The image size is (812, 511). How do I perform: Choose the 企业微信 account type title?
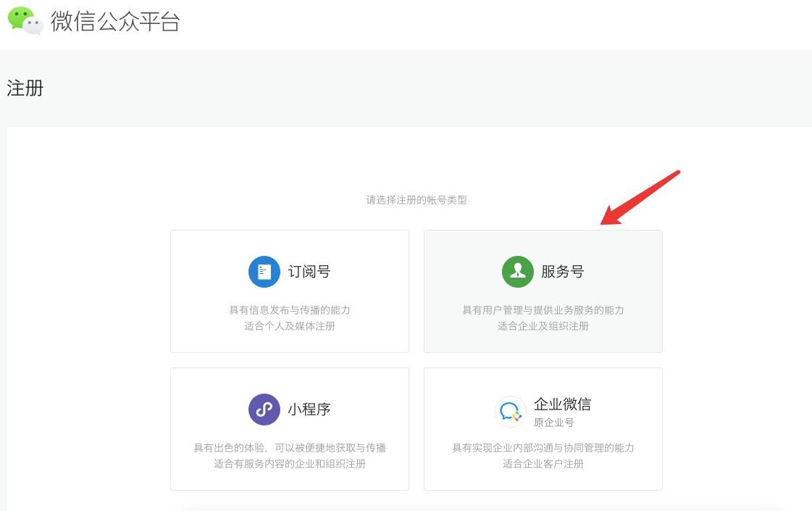click(x=563, y=404)
